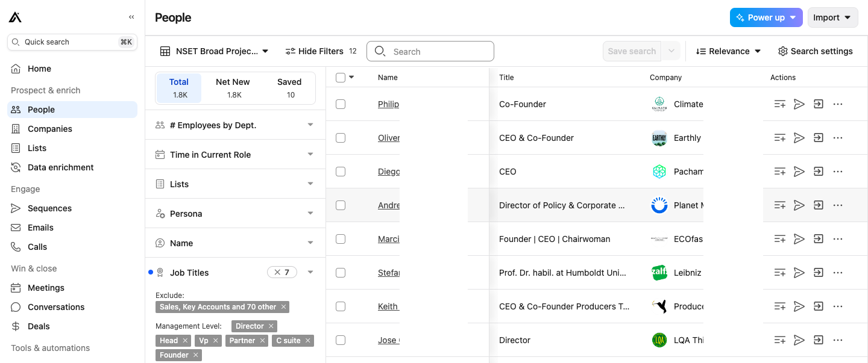Click the Hide Filters button
This screenshot has height=363, width=868.
[x=314, y=51]
